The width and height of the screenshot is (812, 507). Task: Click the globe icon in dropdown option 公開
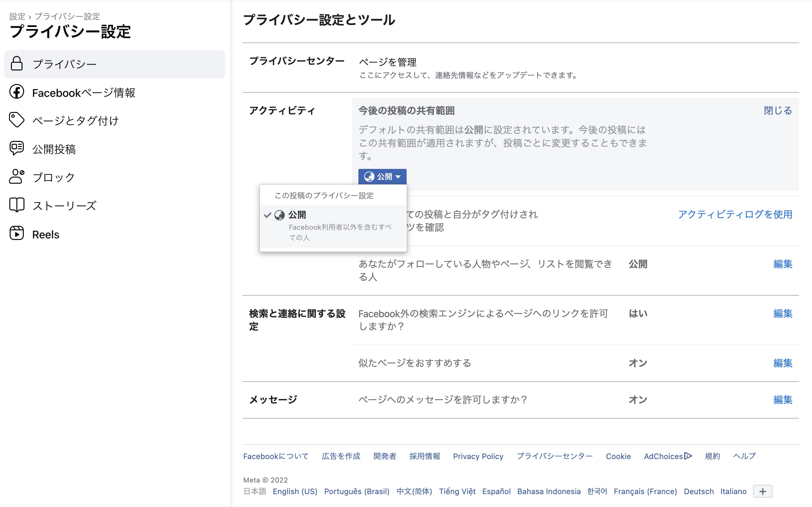pyautogui.click(x=280, y=215)
